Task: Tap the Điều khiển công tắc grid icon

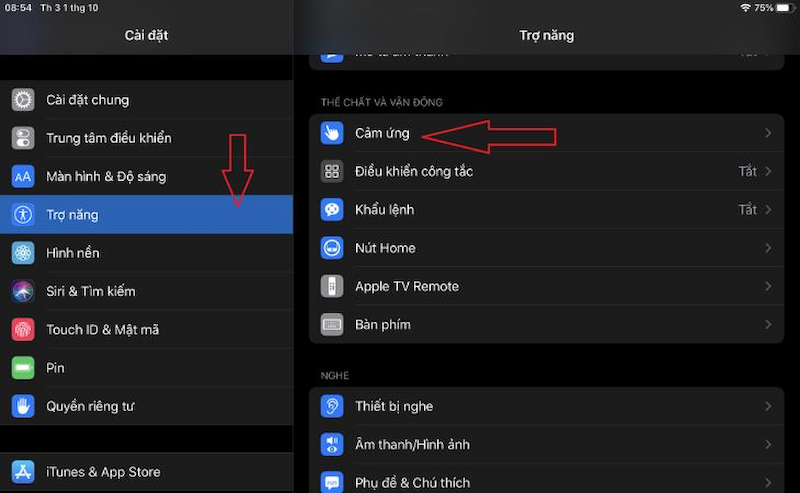Action: 332,171
